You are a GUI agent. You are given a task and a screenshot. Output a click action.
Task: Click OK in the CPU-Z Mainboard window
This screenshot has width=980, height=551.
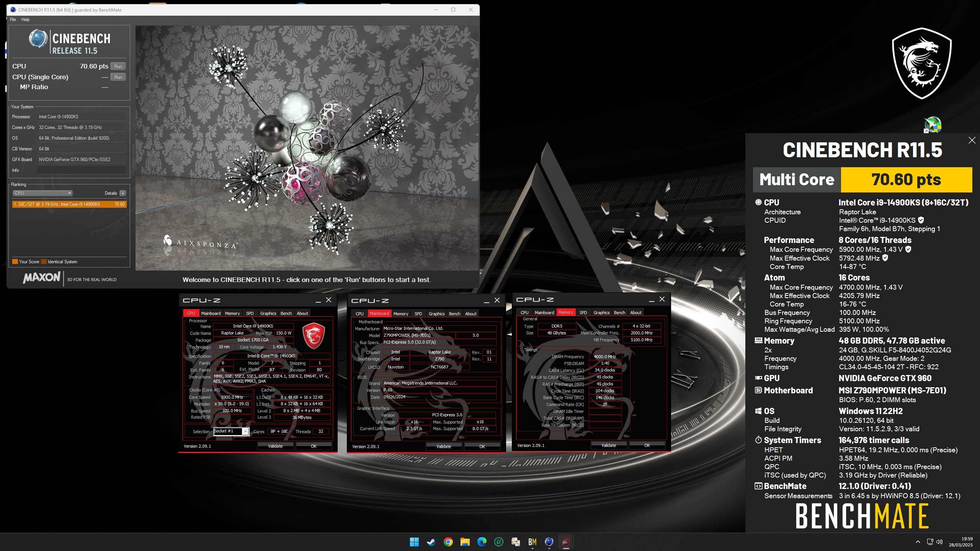[482, 447]
